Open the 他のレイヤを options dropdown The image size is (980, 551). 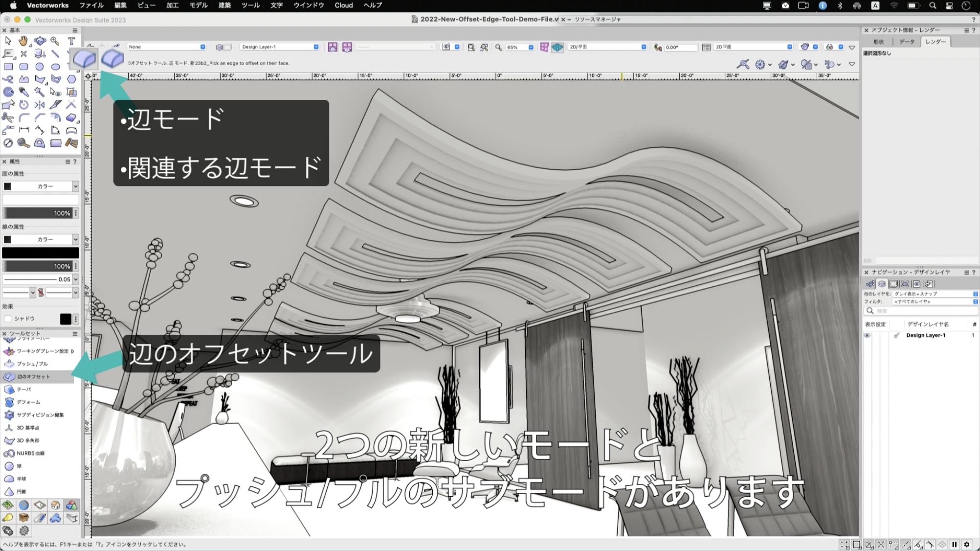click(935, 294)
